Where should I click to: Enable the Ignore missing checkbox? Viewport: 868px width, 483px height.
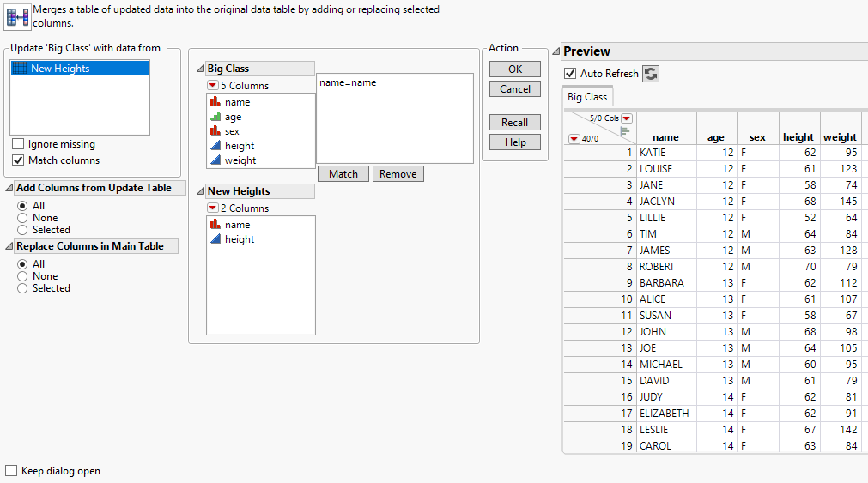(18, 144)
